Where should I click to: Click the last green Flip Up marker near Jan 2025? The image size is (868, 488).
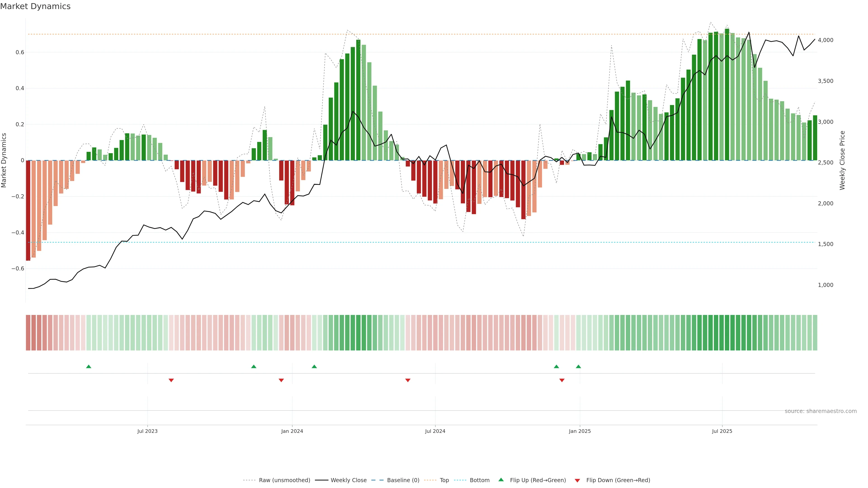pyautogui.click(x=578, y=366)
